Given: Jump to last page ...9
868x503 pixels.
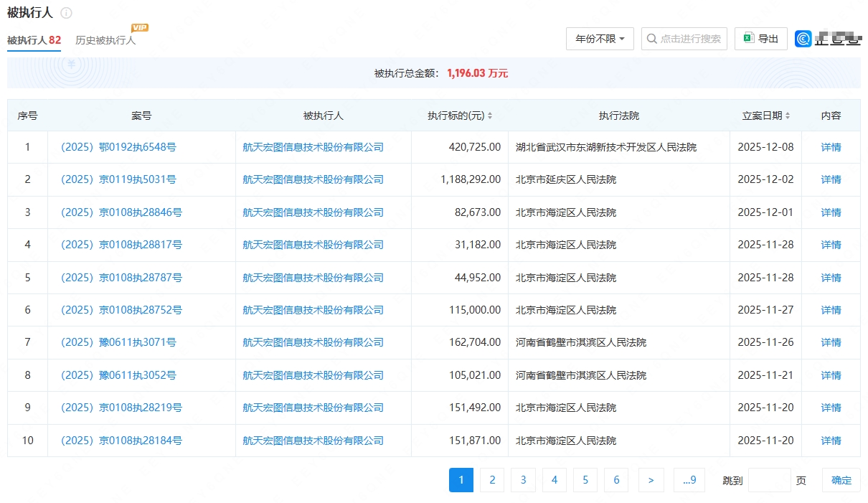Looking at the screenshot, I should click(689, 480).
